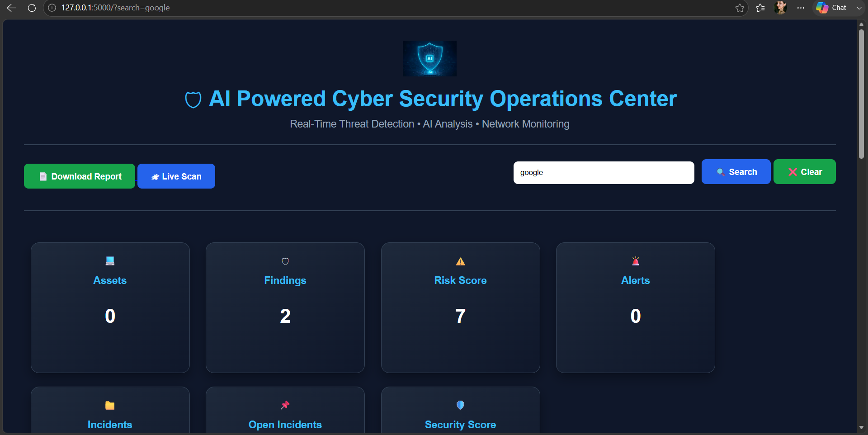Click the shield icon on Findings card
The image size is (868, 435).
285,261
